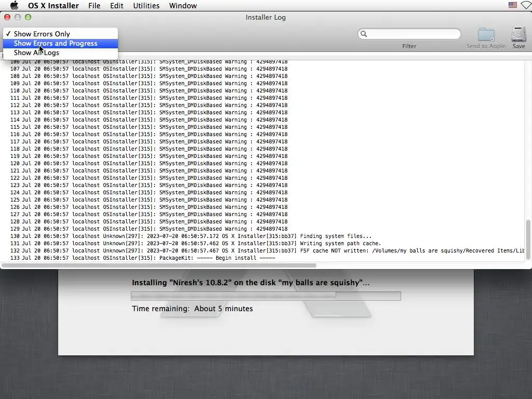The height and width of the screenshot is (399, 532).
Task: Click the Installing Niresh's 10.8.2 status text
Action: pos(251,283)
